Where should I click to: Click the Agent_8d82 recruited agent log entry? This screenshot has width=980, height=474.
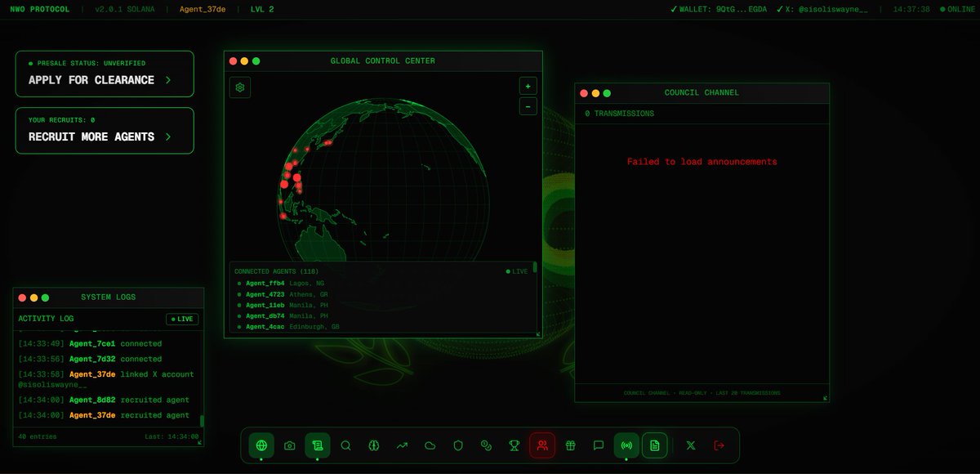(106, 400)
